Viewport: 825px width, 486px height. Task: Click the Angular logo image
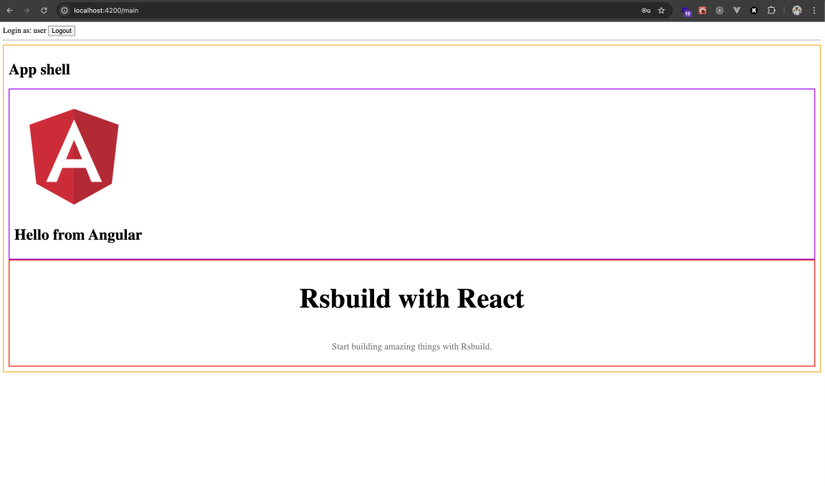(x=74, y=157)
